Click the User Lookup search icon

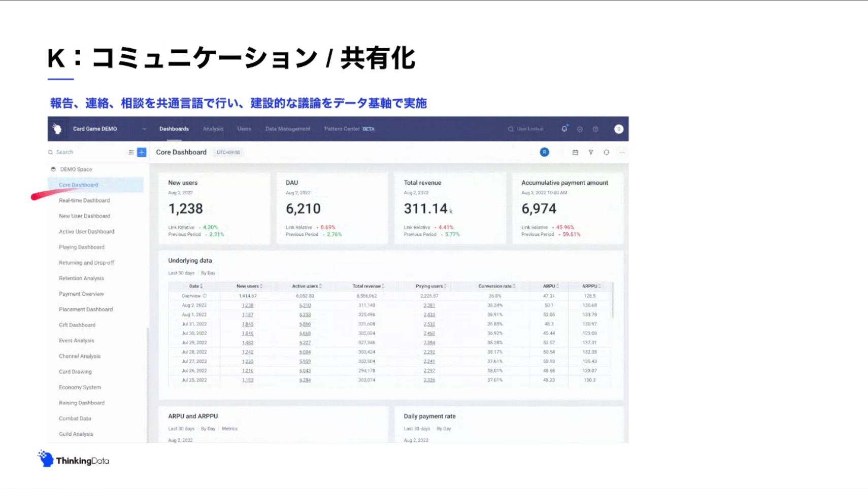tap(511, 129)
